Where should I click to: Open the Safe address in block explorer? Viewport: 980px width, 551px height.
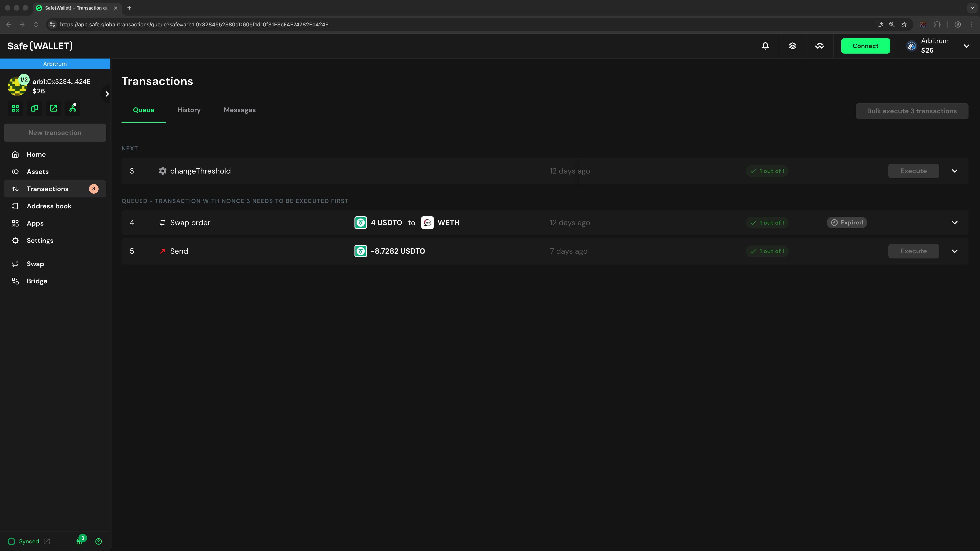tap(53, 108)
